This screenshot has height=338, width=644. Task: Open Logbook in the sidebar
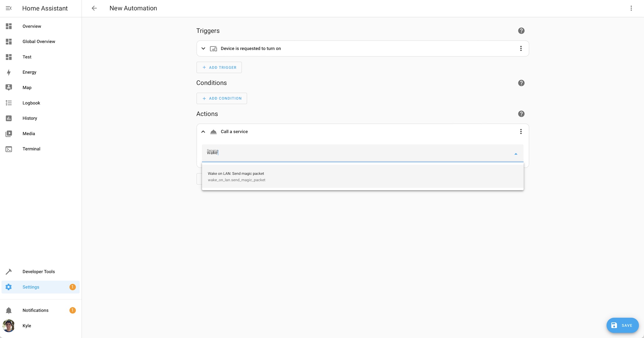(41, 103)
